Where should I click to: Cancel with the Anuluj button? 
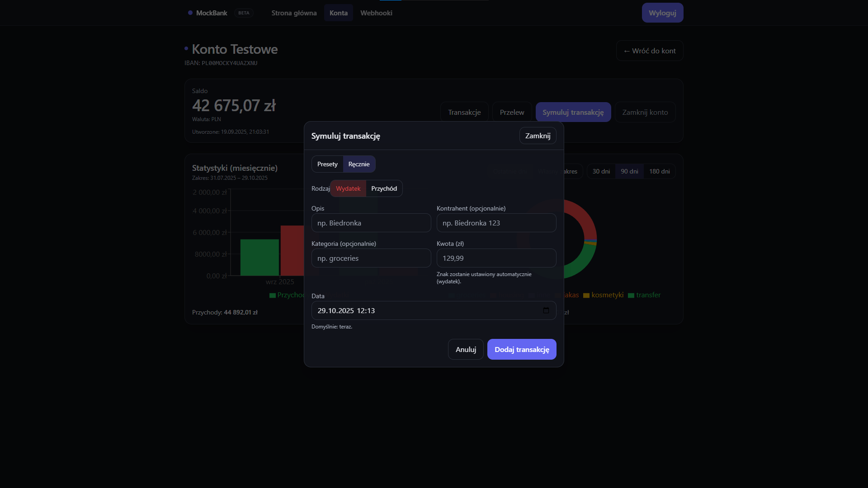466,349
